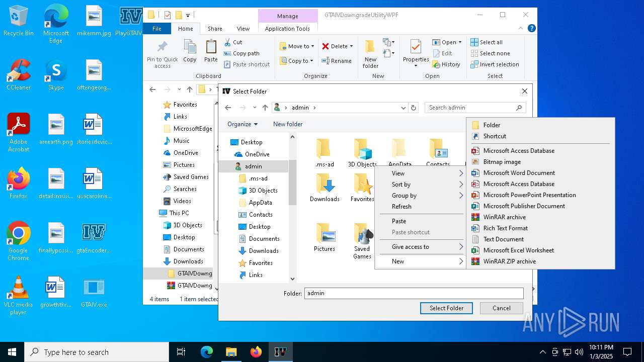The image size is (644, 362).
Task: Click the Search admin field
Action: [x=475, y=108]
